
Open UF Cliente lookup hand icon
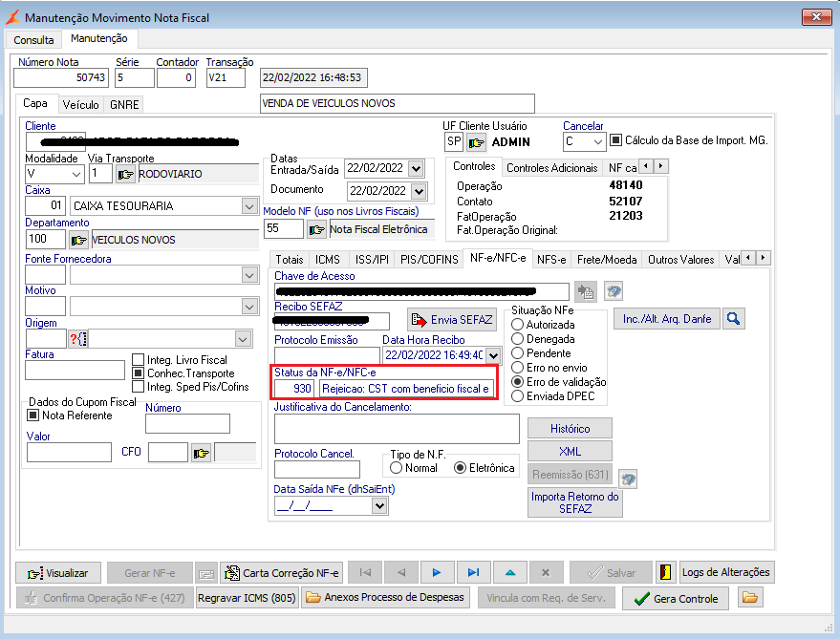point(476,142)
